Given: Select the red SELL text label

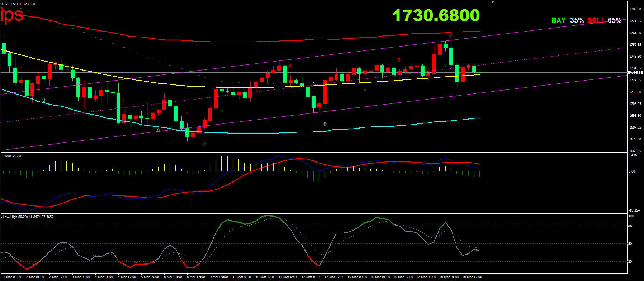Looking at the screenshot, I should tap(596, 20).
